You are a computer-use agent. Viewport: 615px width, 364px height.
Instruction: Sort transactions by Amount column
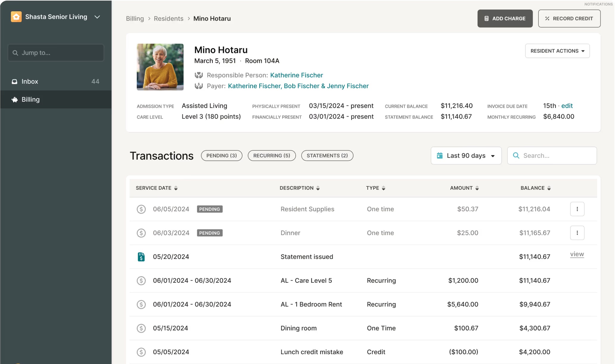(x=477, y=188)
